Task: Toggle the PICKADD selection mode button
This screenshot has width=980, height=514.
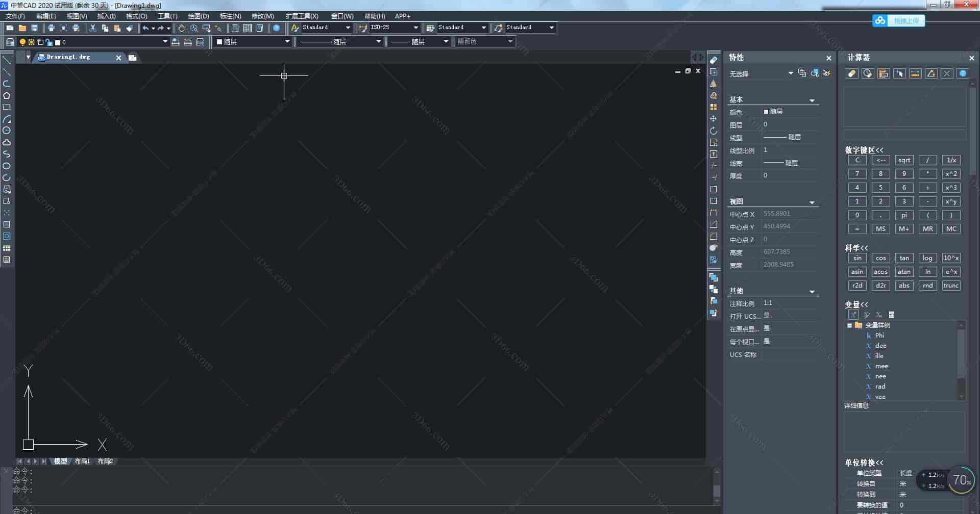Action: click(802, 73)
